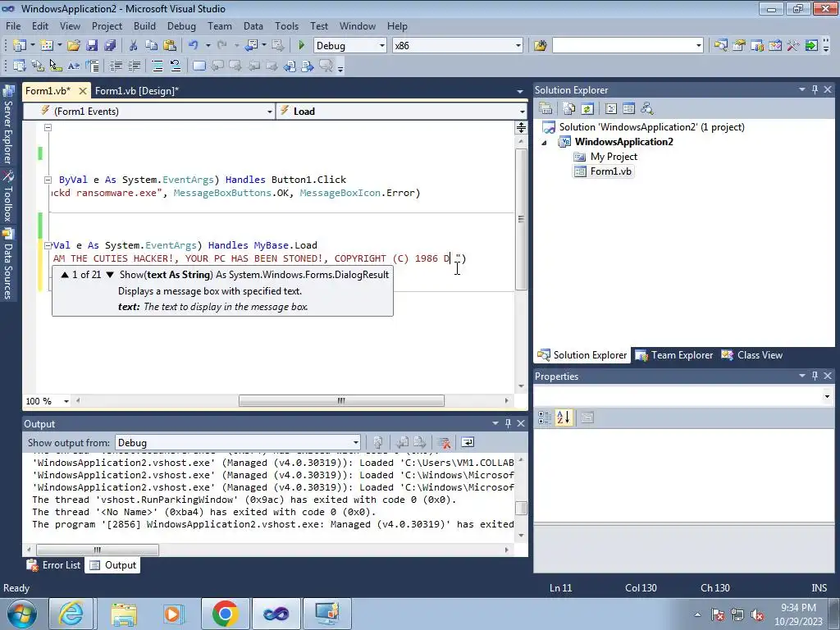Clear All in the Output window
The width and height of the screenshot is (840, 630).
444,442
